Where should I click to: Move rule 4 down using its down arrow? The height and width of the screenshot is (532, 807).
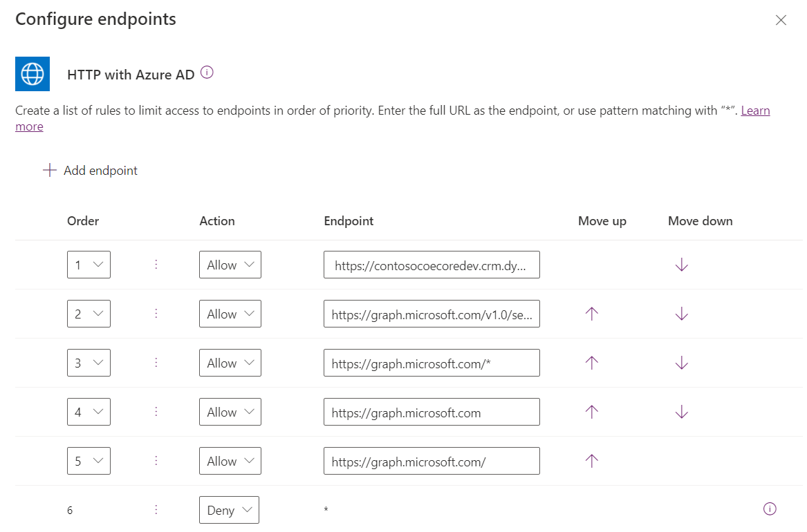click(x=682, y=411)
